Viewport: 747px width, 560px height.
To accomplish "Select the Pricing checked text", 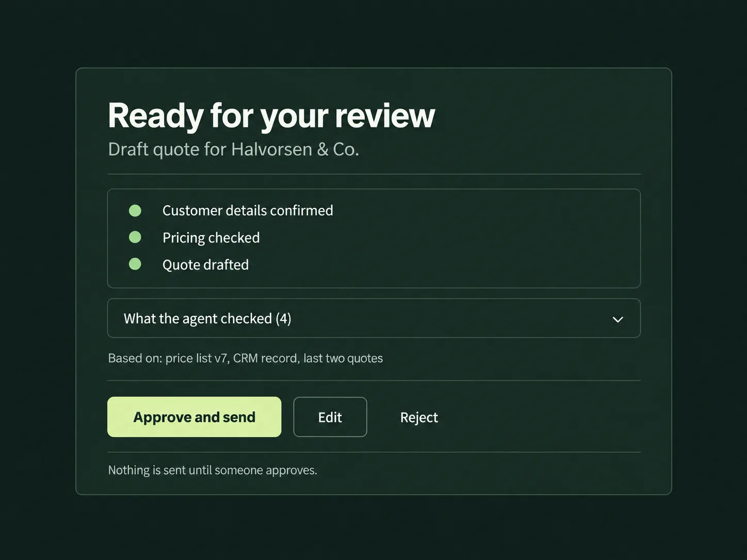I will (211, 238).
